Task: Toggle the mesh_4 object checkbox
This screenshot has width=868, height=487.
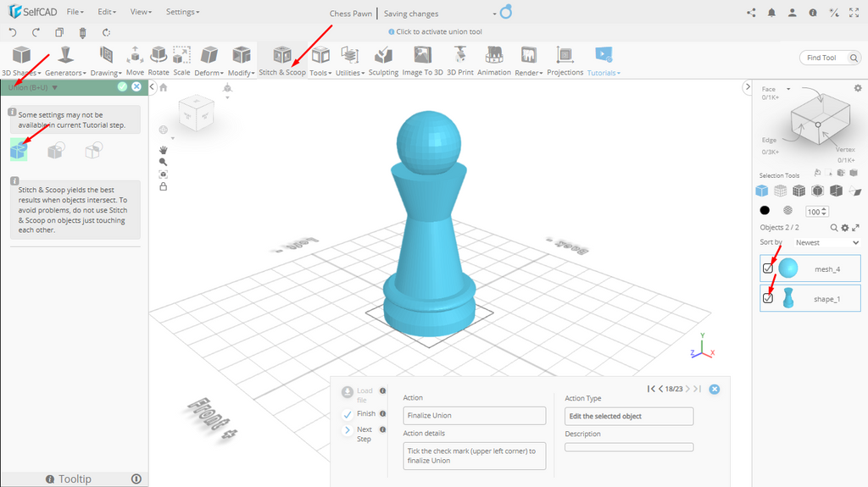Action: [768, 268]
